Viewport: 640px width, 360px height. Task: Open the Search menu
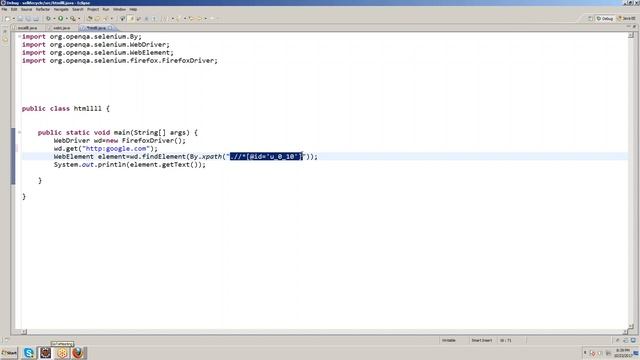(78, 9)
